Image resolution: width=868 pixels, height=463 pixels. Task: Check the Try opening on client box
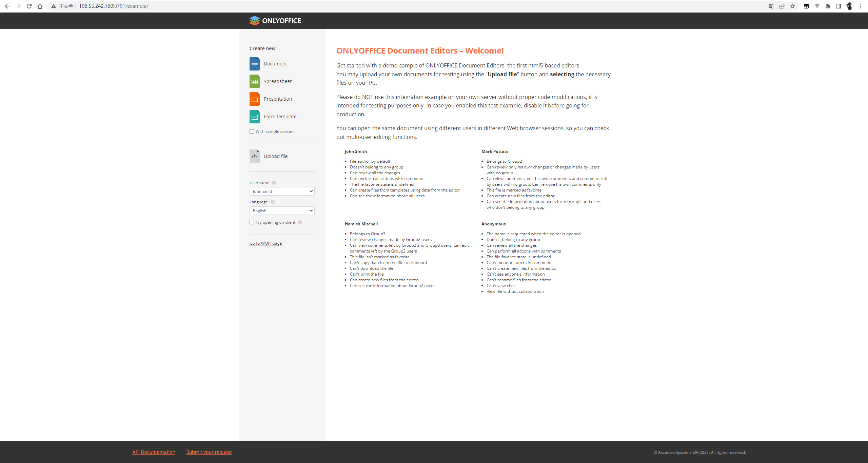[252, 222]
